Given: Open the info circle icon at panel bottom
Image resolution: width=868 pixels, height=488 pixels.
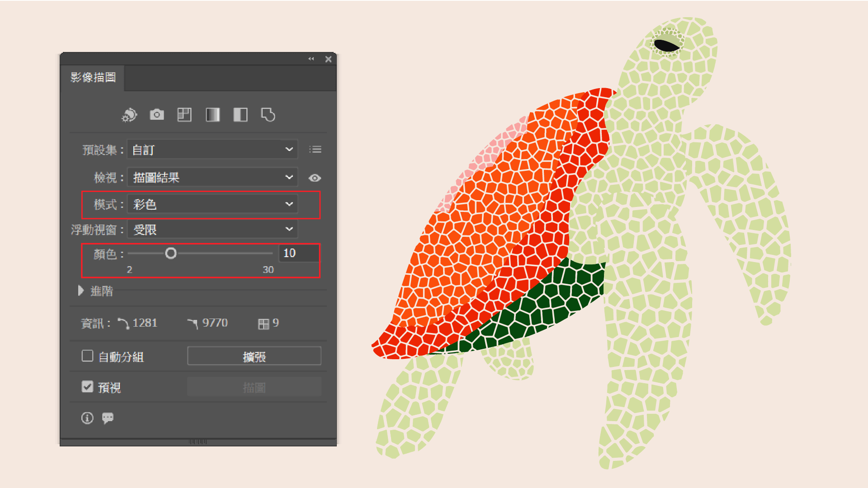Looking at the screenshot, I should (x=87, y=418).
